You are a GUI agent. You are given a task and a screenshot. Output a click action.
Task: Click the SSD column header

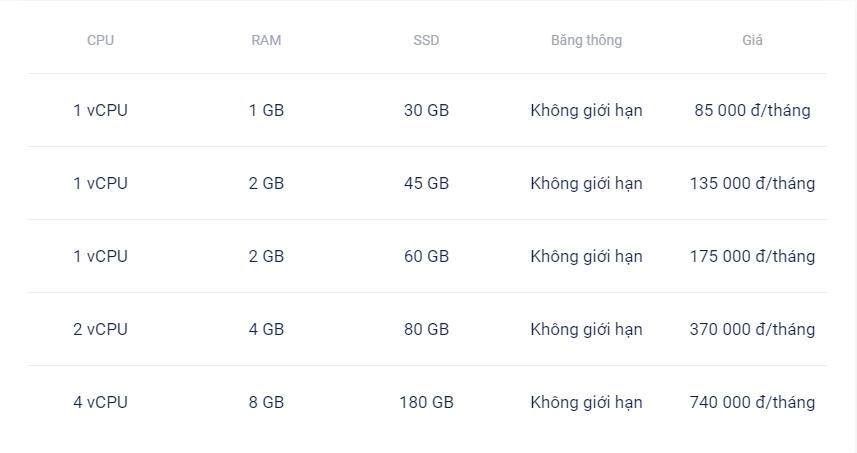coord(426,40)
